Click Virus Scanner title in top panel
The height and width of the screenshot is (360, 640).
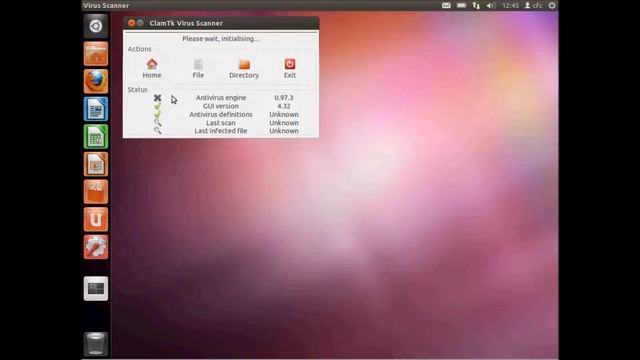[106, 5]
